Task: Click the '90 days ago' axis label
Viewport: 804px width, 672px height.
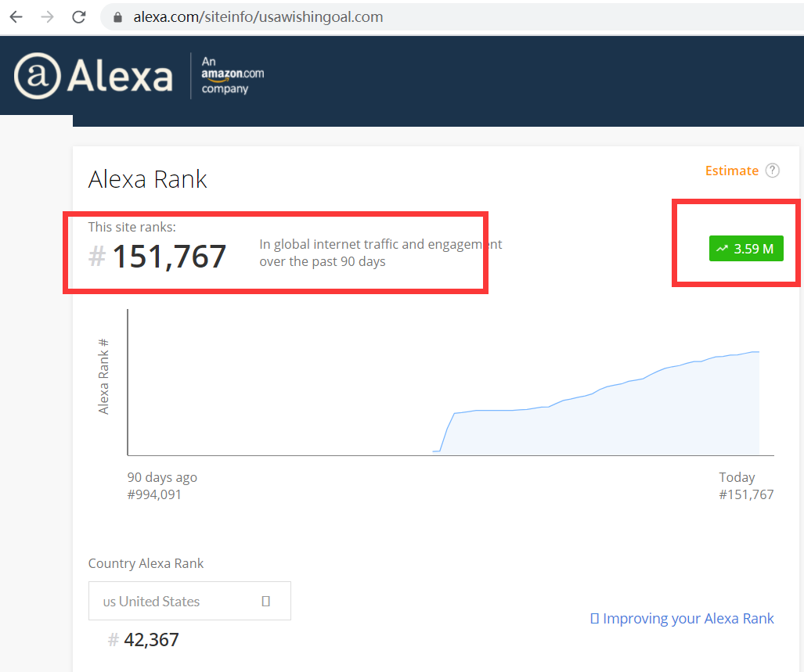Action: [162, 477]
